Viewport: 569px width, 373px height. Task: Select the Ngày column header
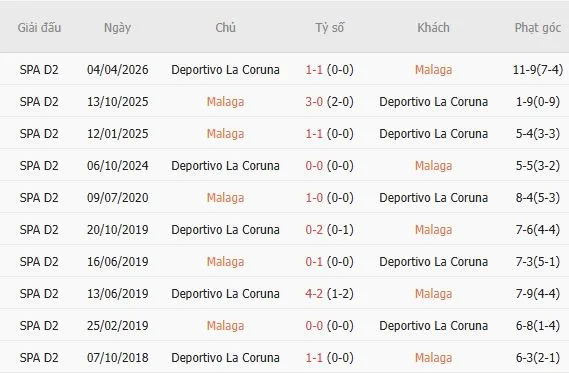(117, 28)
